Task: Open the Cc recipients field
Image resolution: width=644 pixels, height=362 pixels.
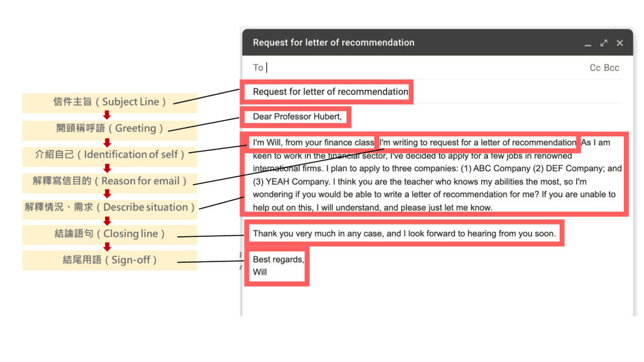Action: pyautogui.click(x=595, y=67)
